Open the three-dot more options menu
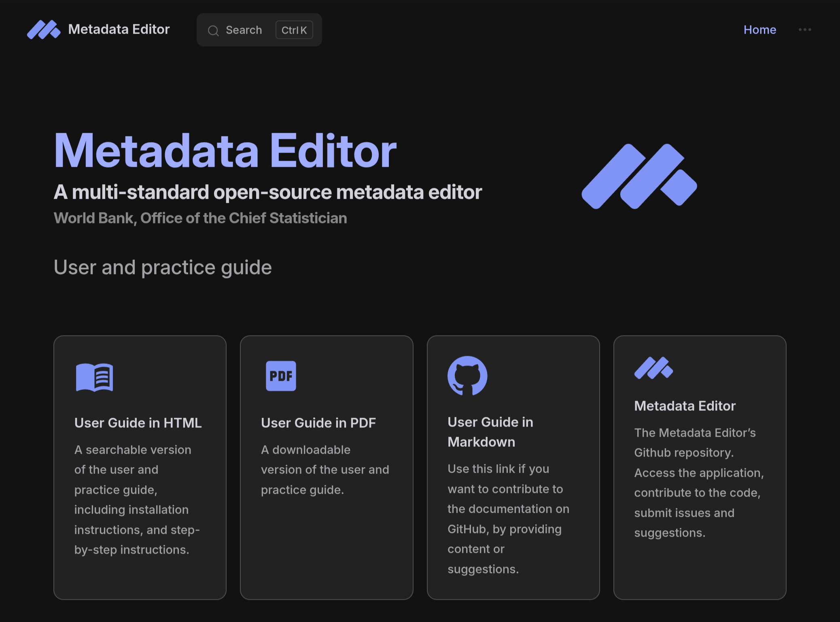 tap(804, 30)
